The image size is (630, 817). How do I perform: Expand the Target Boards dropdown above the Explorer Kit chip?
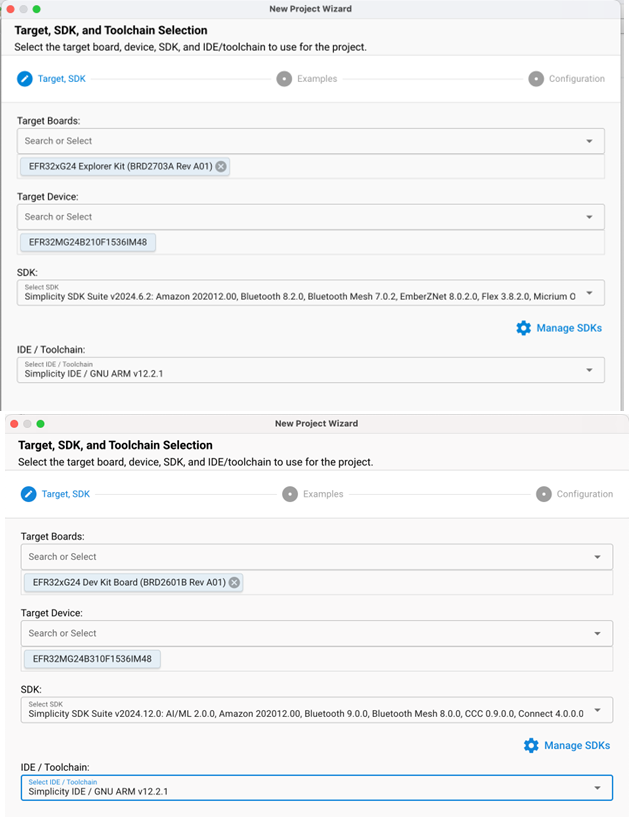590,141
